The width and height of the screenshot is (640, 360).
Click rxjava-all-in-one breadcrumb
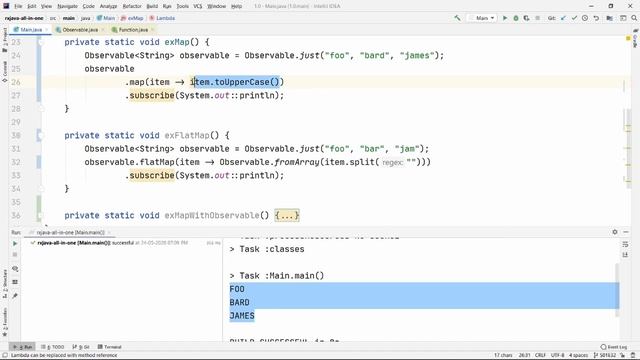(24, 18)
